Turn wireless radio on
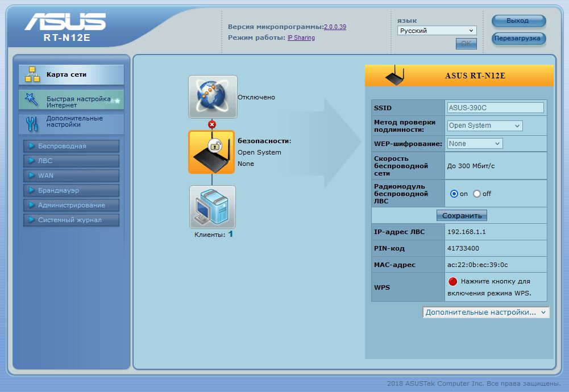Screen dimensions: 569x392 click(x=454, y=194)
